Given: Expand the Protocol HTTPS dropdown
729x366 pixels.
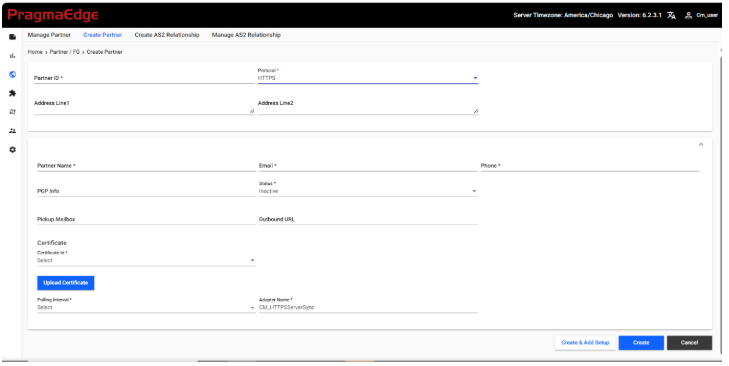Looking at the screenshot, I should (368, 78).
